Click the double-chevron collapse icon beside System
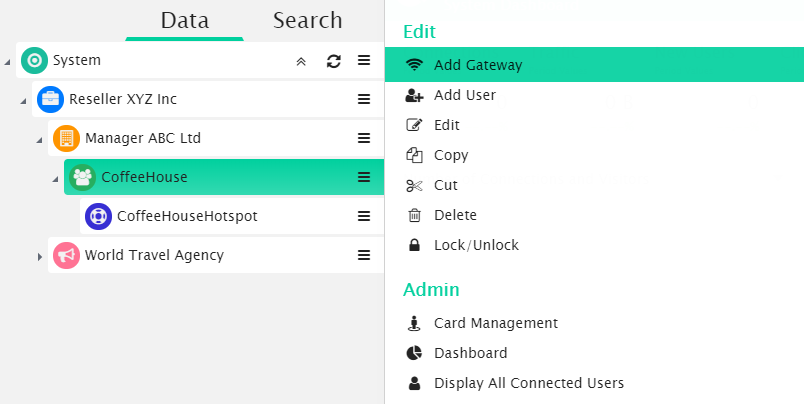The image size is (804, 404). click(301, 61)
